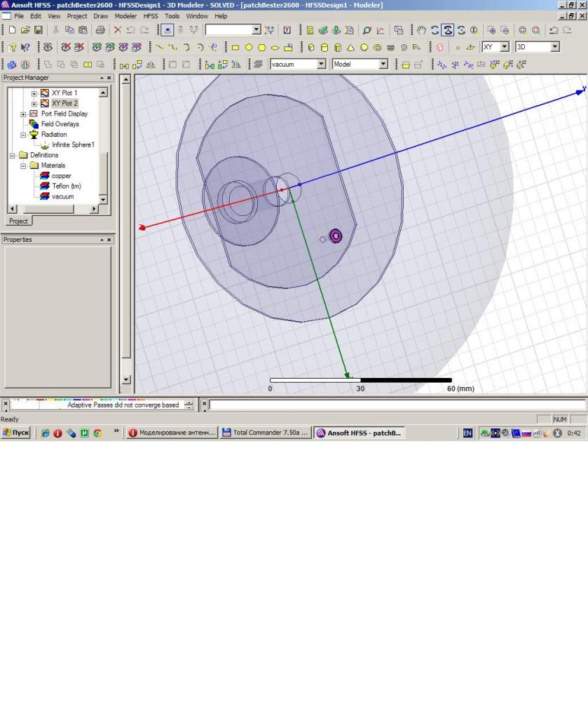Click the Print icon in toolbar
The image size is (588, 718).
coord(100,30)
